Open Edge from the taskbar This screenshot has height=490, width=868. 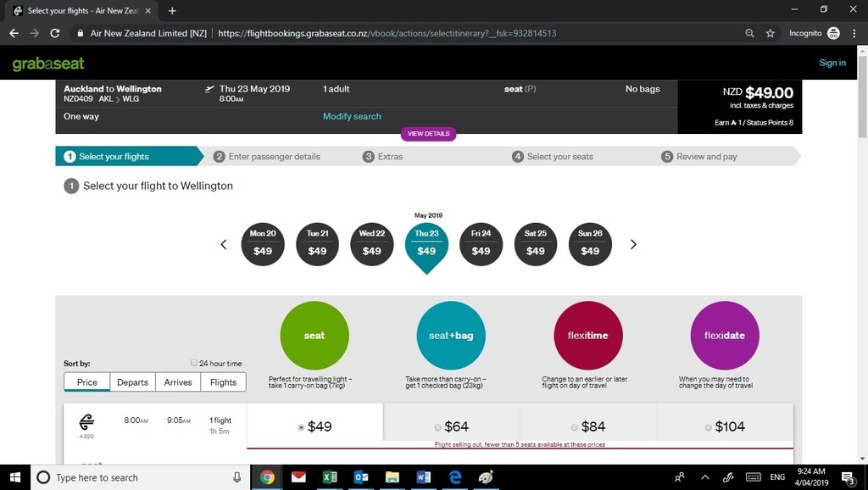(x=455, y=477)
